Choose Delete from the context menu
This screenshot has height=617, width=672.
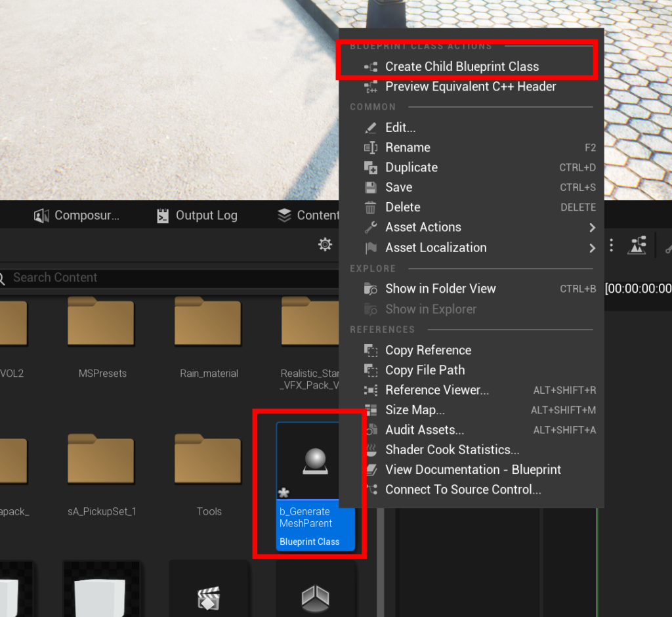(x=471, y=207)
